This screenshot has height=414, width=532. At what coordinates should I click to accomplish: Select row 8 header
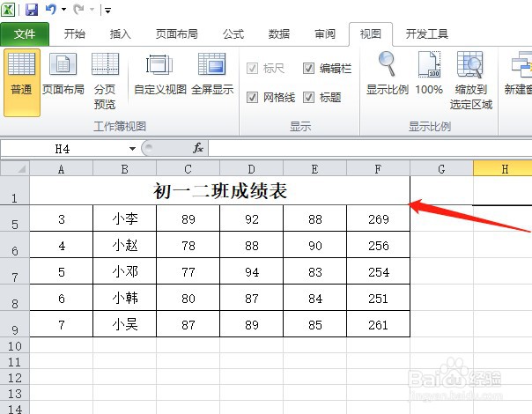point(15,298)
